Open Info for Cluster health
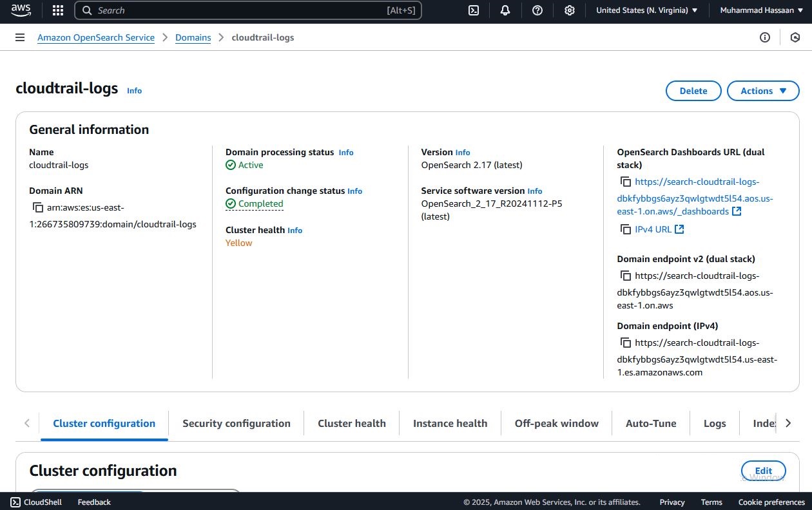Image resolution: width=812 pixels, height=510 pixels. click(295, 231)
